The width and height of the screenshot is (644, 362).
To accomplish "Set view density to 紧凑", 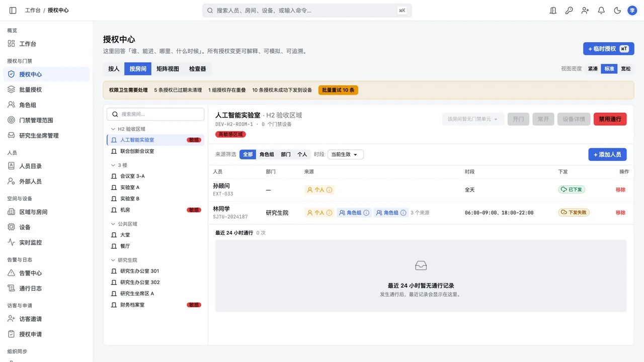I will [x=593, y=69].
